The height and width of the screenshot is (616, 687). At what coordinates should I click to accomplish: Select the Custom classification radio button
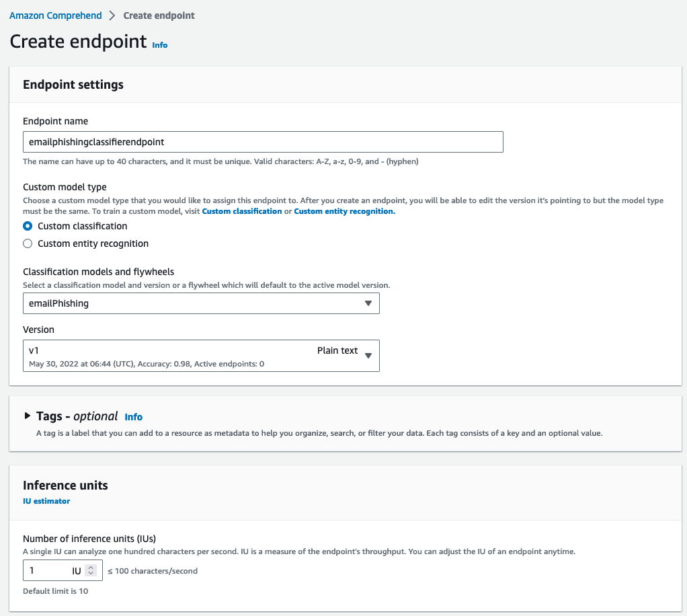(28, 226)
